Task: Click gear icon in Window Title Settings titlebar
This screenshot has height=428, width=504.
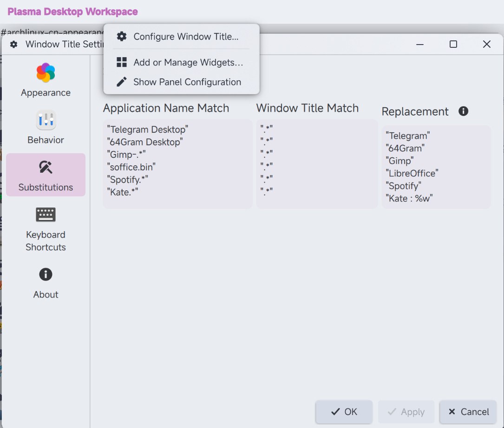Action: (14, 45)
